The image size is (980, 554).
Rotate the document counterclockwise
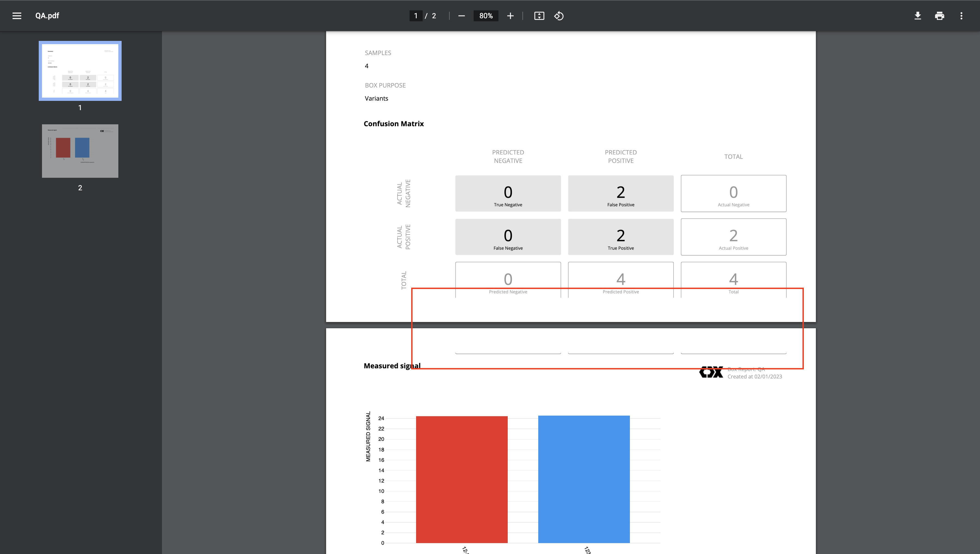(x=559, y=16)
